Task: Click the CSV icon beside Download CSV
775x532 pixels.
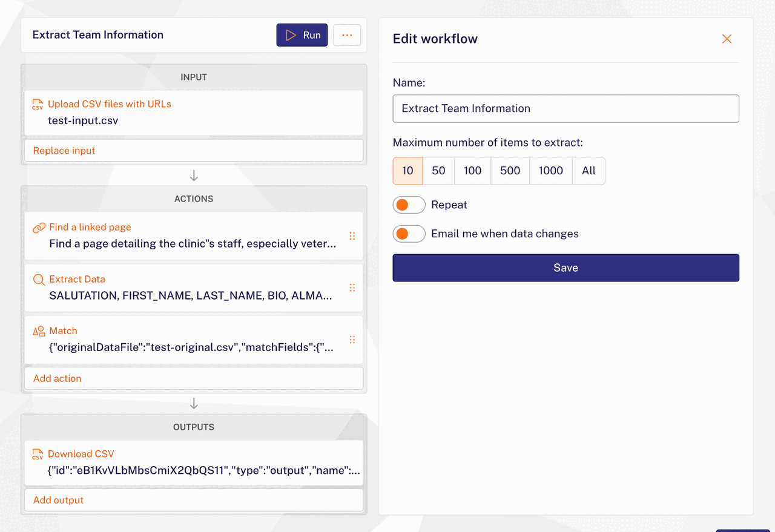Action: 38,455
